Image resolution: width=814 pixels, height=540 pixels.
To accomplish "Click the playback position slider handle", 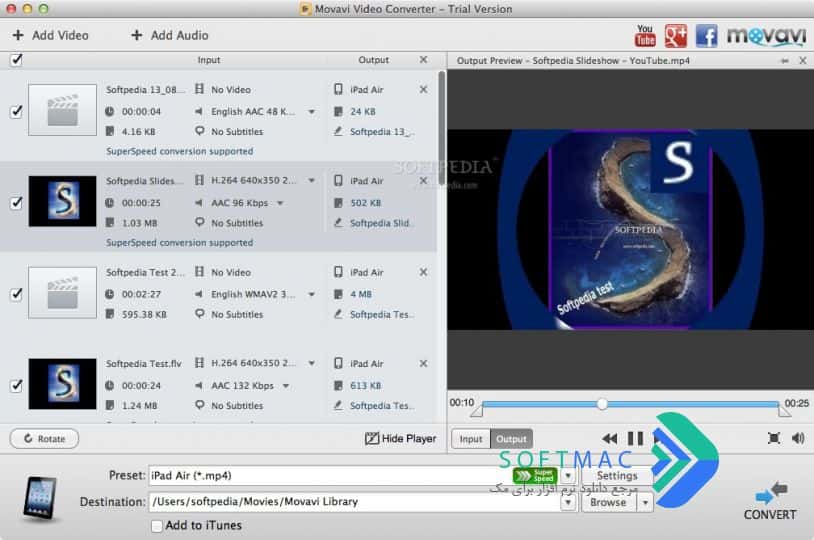I will [602, 403].
